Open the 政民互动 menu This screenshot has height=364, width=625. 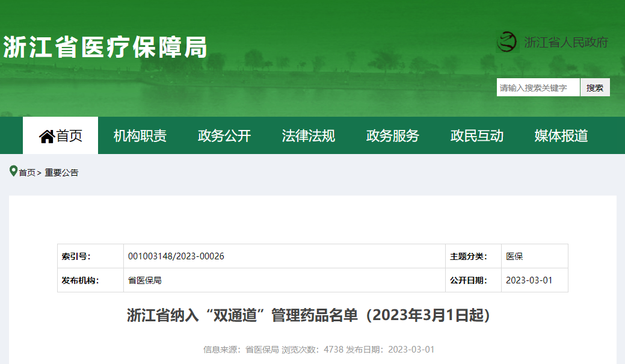point(477,135)
